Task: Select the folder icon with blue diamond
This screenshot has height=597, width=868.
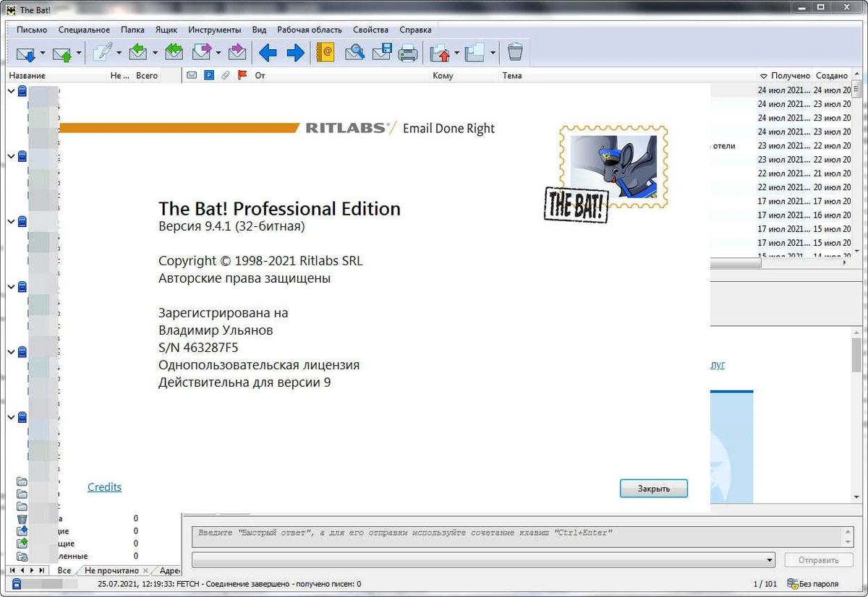Action: [x=22, y=531]
